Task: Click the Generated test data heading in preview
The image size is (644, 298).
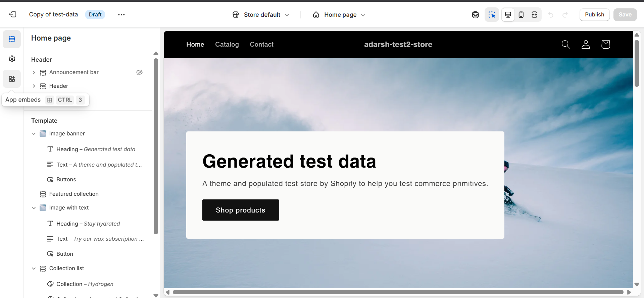Action: [x=289, y=161]
